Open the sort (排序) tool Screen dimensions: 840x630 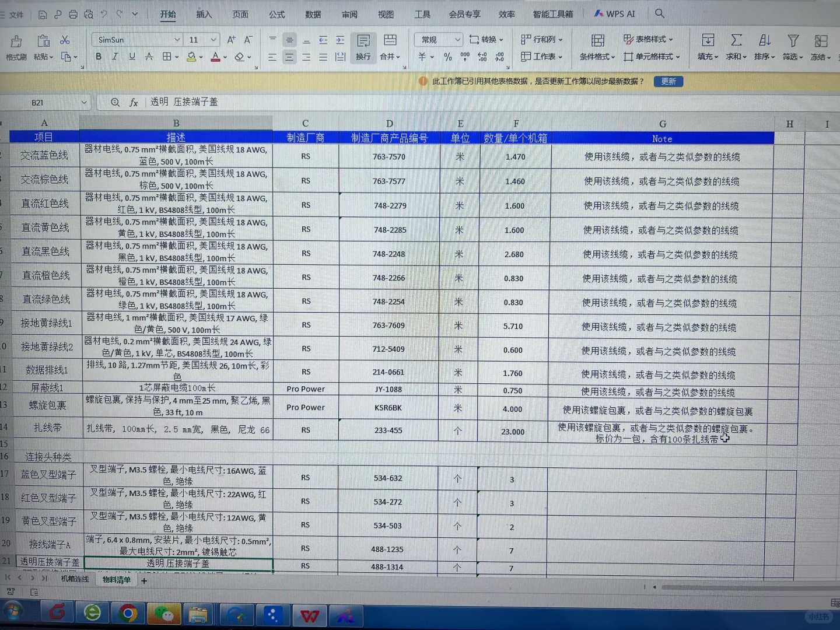764,47
